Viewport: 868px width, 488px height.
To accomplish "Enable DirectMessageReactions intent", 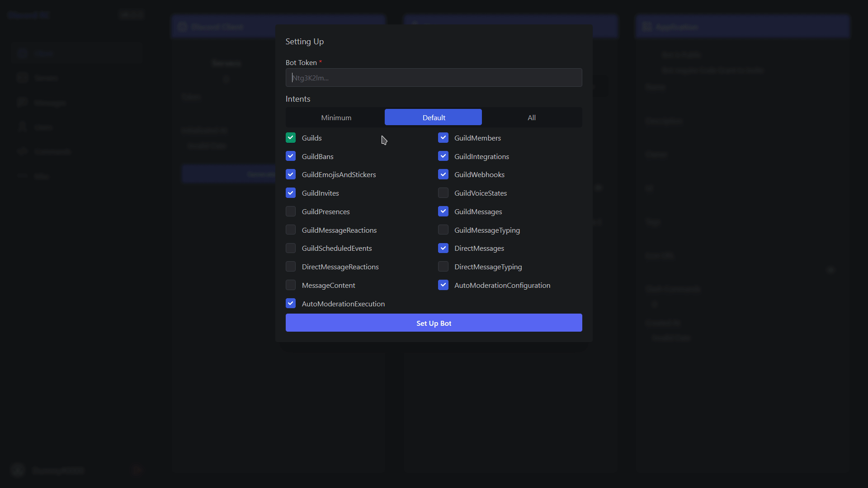I will 291,267.
